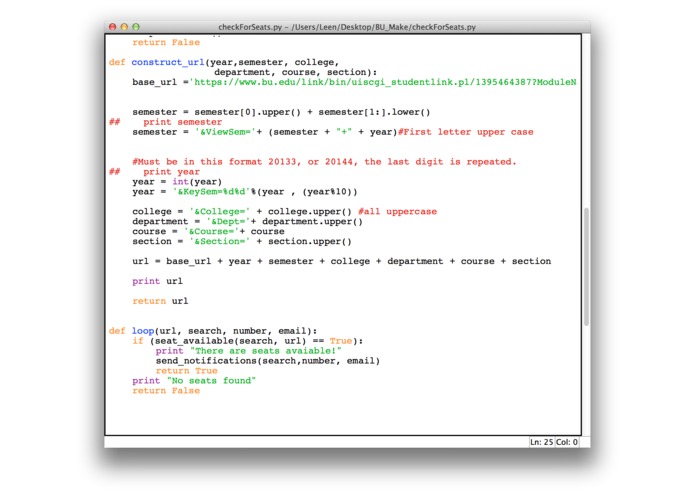Click the Col: 0 status indicator
Screen dimensions: 695x494
point(567,442)
